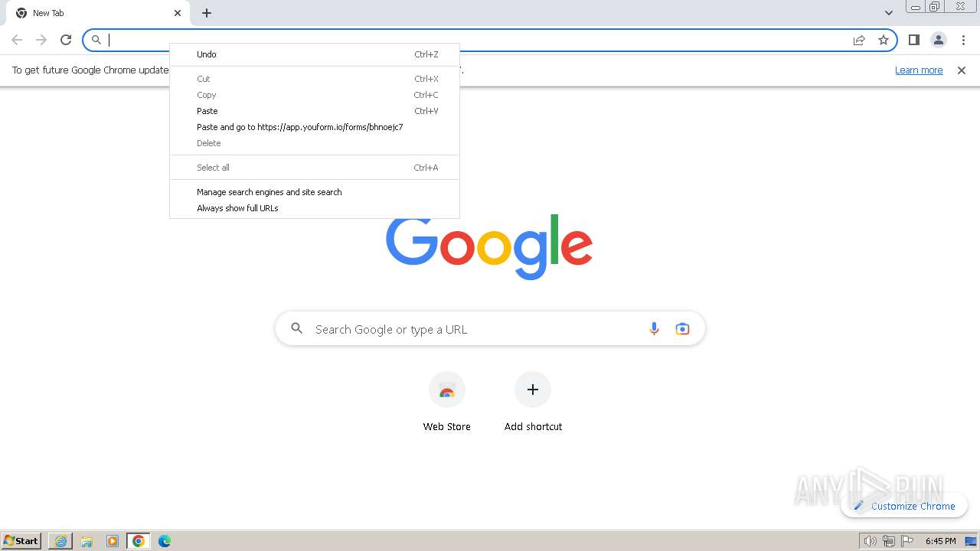The height and width of the screenshot is (551, 980).
Task: Focus the Search Google or type a URL box
Action: (x=490, y=329)
